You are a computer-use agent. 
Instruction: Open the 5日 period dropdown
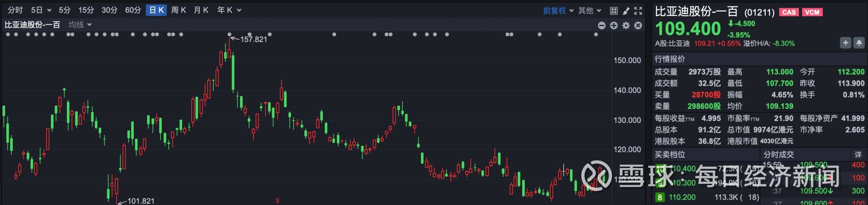(x=41, y=10)
